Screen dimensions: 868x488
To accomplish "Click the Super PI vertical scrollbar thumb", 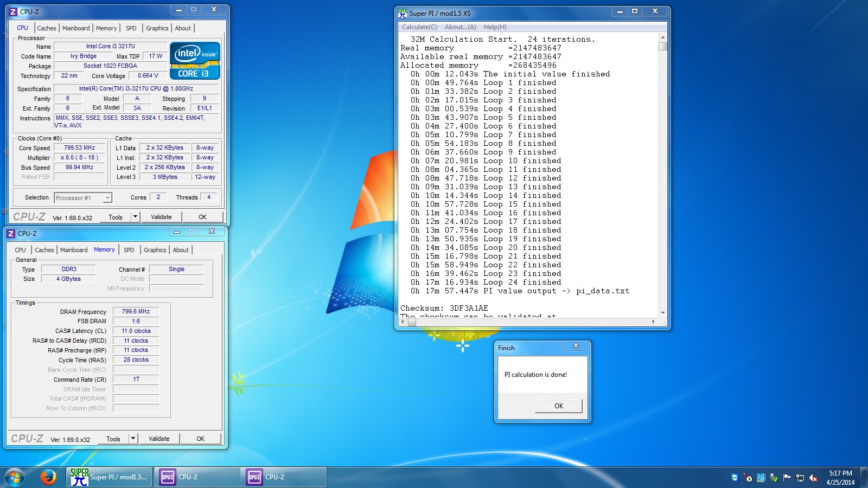I will tap(663, 46).
